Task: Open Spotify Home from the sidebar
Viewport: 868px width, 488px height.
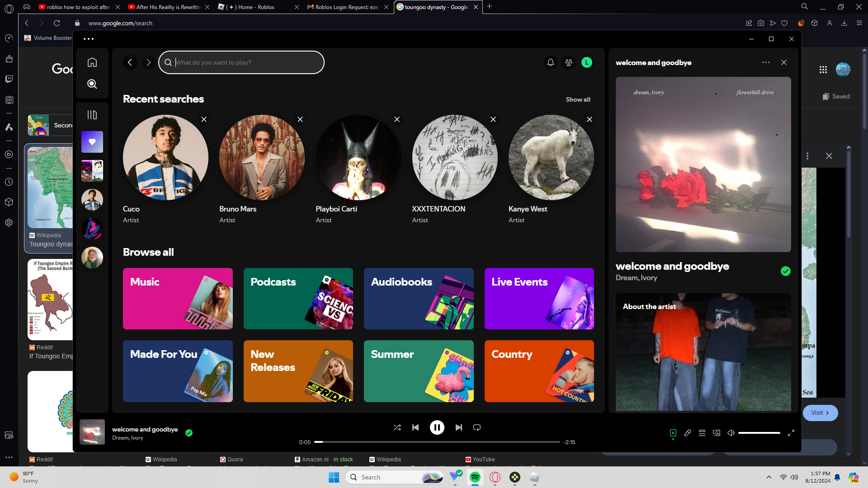Action: [x=92, y=62]
